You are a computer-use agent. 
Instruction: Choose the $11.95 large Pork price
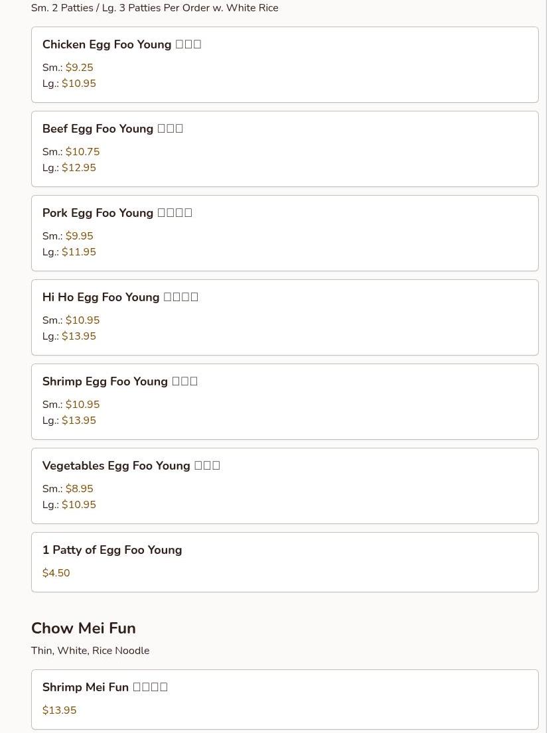coord(79,252)
